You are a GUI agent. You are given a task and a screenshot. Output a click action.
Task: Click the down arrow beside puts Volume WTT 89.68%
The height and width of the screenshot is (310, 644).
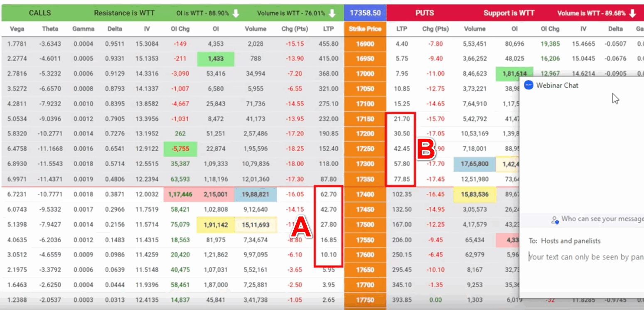(632, 13)
